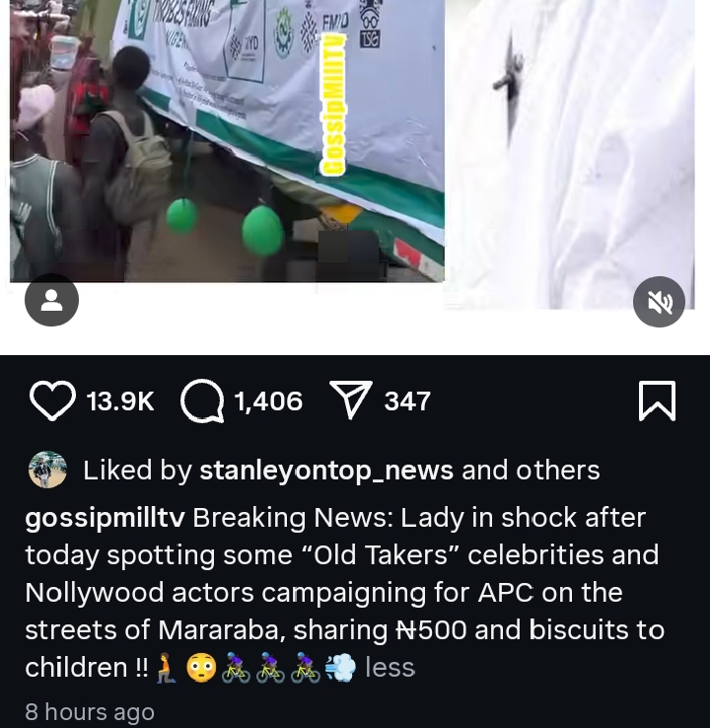
Task: Tap the left video panel with the banner
Action: point(227,138)
